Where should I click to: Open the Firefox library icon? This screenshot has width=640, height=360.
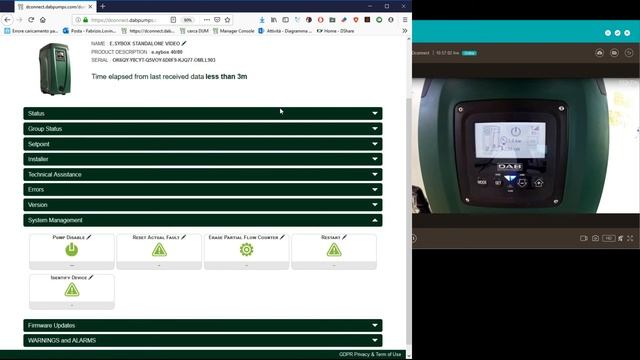pyautogui.click(x=274, y=20)
